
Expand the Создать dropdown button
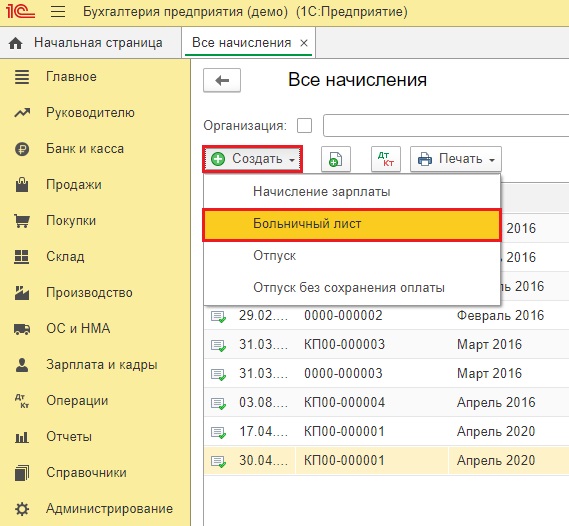coord(253,159)
